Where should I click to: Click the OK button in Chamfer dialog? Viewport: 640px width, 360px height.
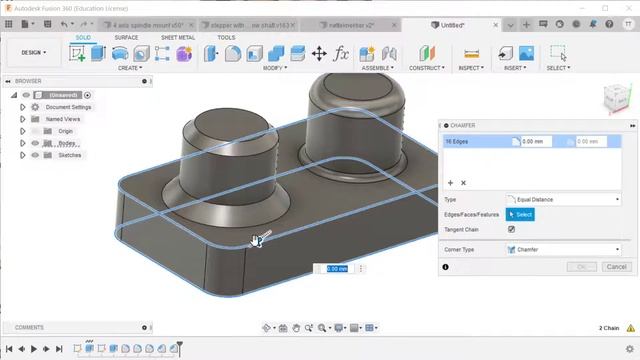pos(582,267)
